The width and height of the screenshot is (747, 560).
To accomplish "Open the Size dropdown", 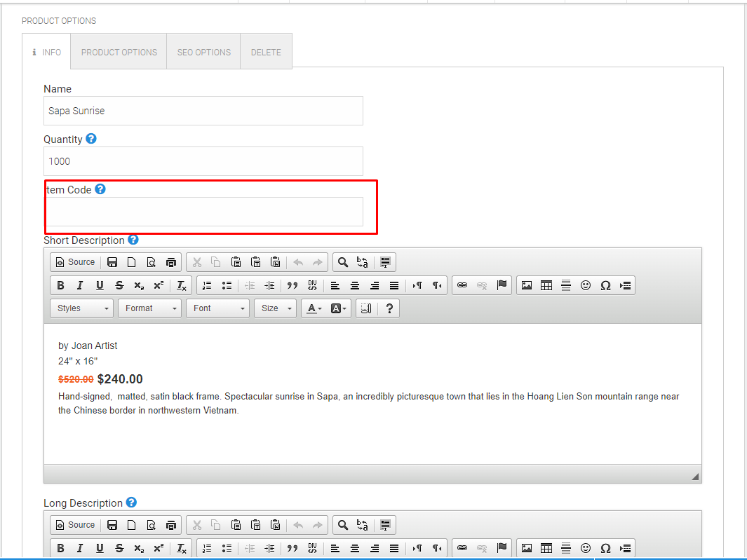I will pos(275,308).
